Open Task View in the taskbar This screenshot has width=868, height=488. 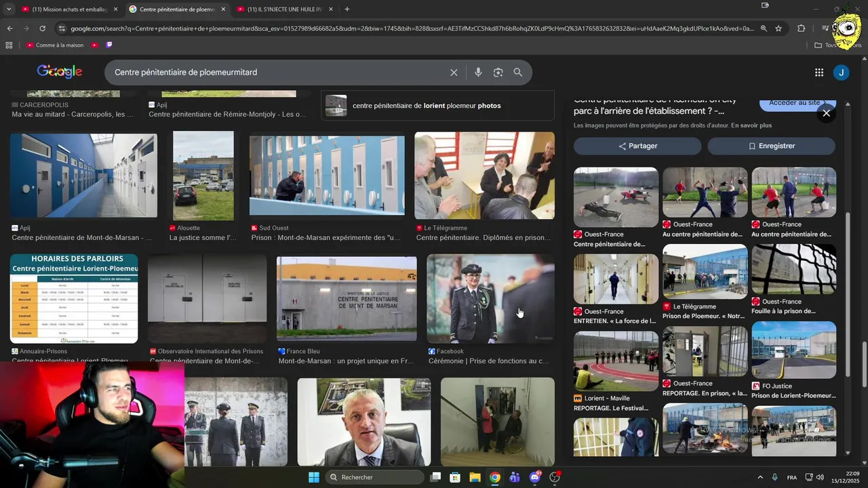click(x=435, y=477)
